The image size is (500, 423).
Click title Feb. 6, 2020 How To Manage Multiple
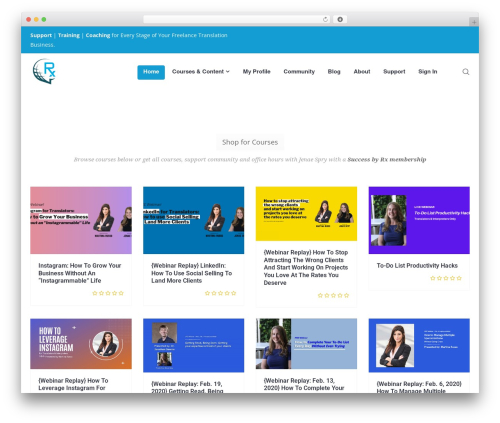point(419,387)
